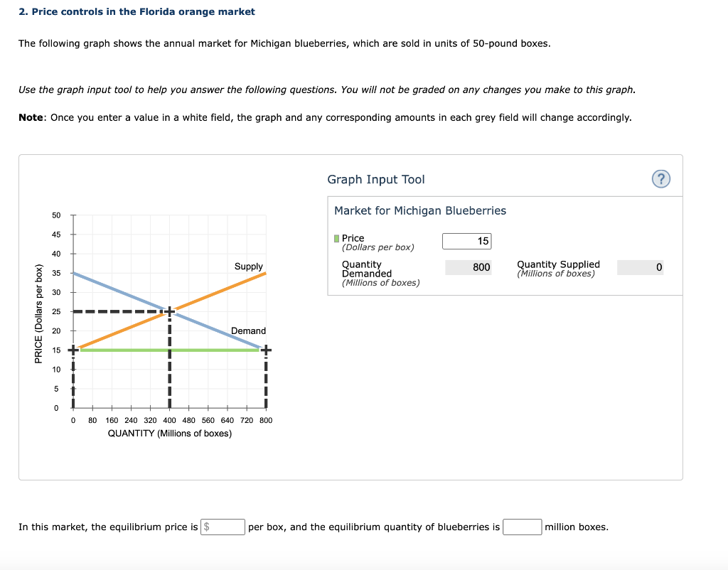This screenshot has width=728, height=570.
Task: Click the Quantity Demanded field showing 800
Action: click(469, 267)
